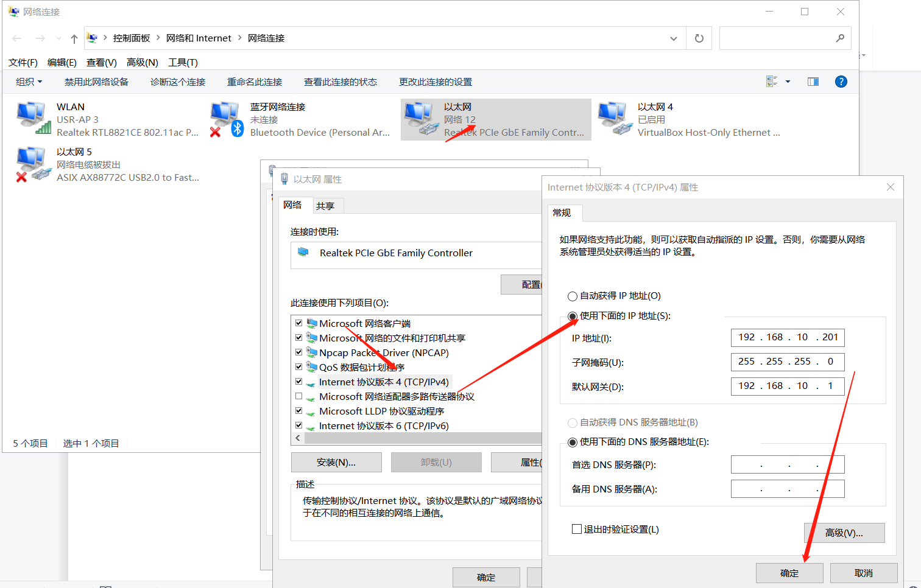The width and height of the screenshot is (921, 588).
Task: Click the Npcap Packet Driver item icon
Action: coord(312,352)
